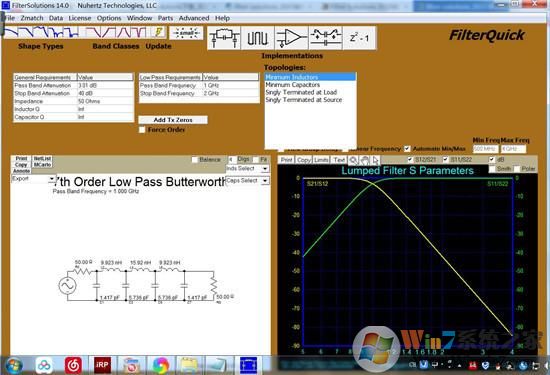Toggle the dB checkbox

[492, 160]
